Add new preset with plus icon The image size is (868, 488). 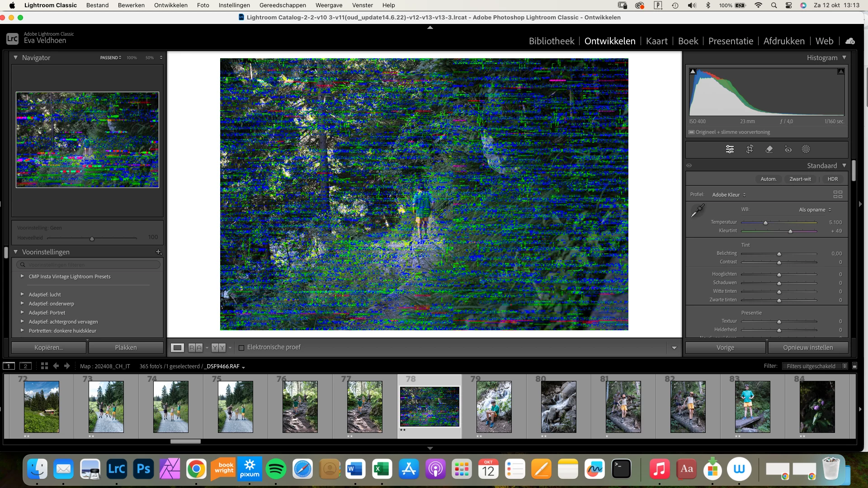[158, 252]
